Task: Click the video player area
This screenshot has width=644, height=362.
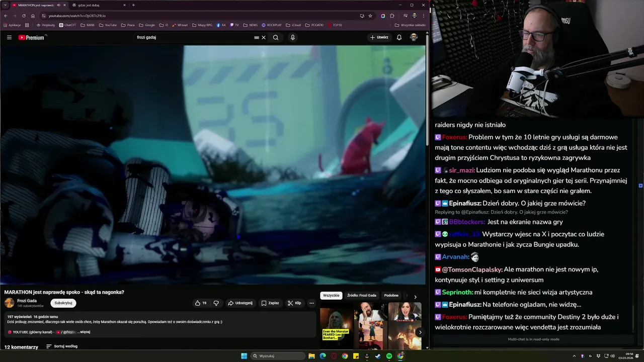Action: click(213, 165)
